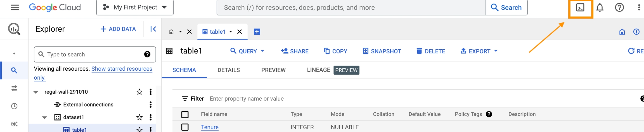The image size is (644, 132).
Task: Open the My First Project selector
Action: coord(135,8)
